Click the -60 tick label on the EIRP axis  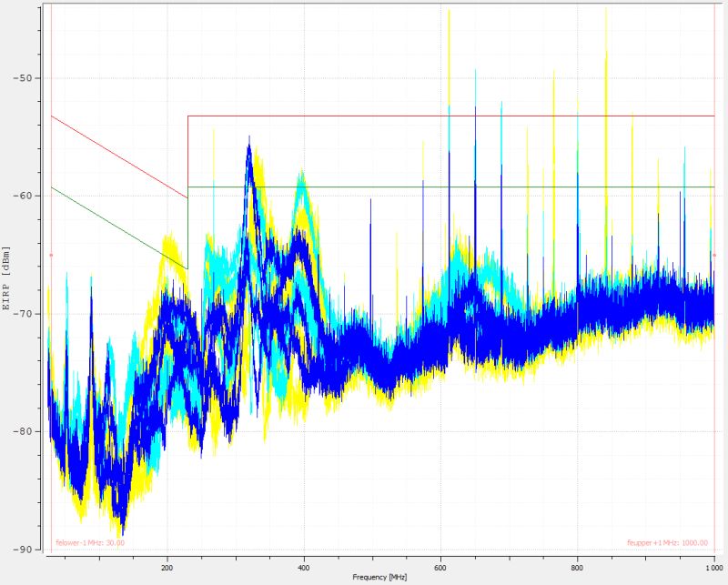[x=22, y=196]
